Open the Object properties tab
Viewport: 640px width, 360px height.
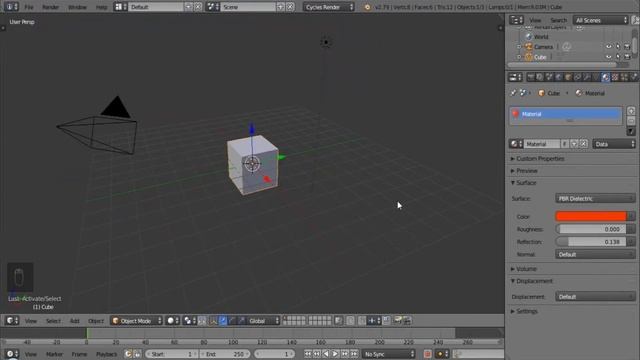(x=568, y=77)
